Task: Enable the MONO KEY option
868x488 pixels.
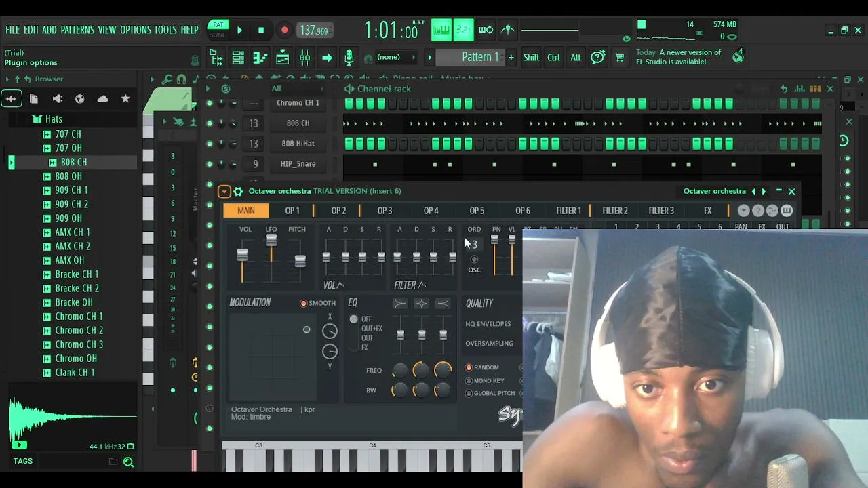Action: (x=485, y=381)
